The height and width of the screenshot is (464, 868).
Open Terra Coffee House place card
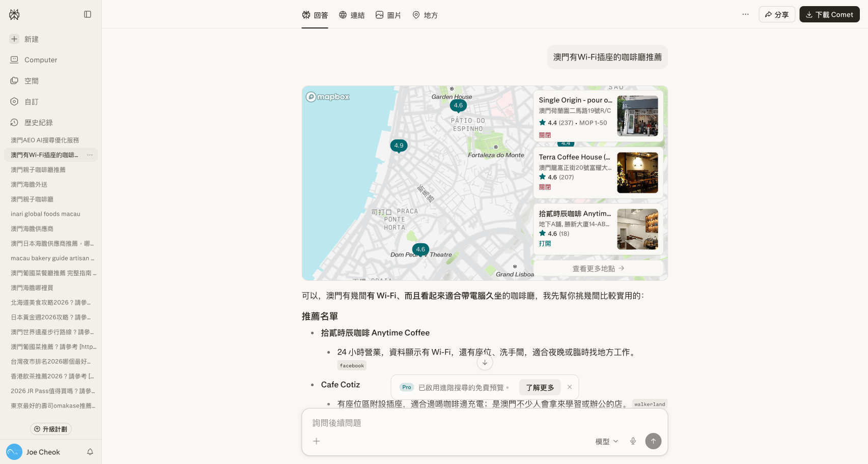[598, 172]
